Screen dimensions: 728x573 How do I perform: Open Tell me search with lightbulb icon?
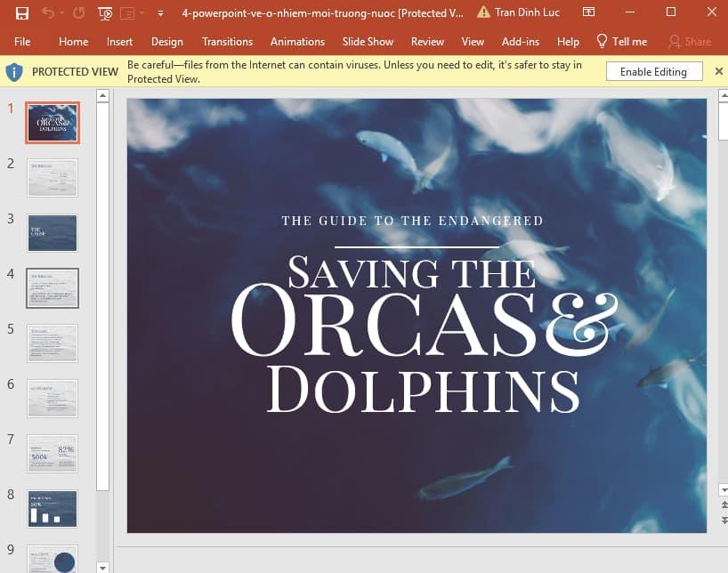pyautogui.click(x=602, y=41)
